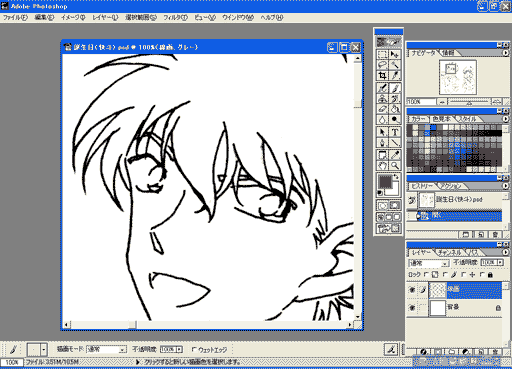The image size is (512, 369).
Task: Select the Line tool
Action: (x=395, y=143)
